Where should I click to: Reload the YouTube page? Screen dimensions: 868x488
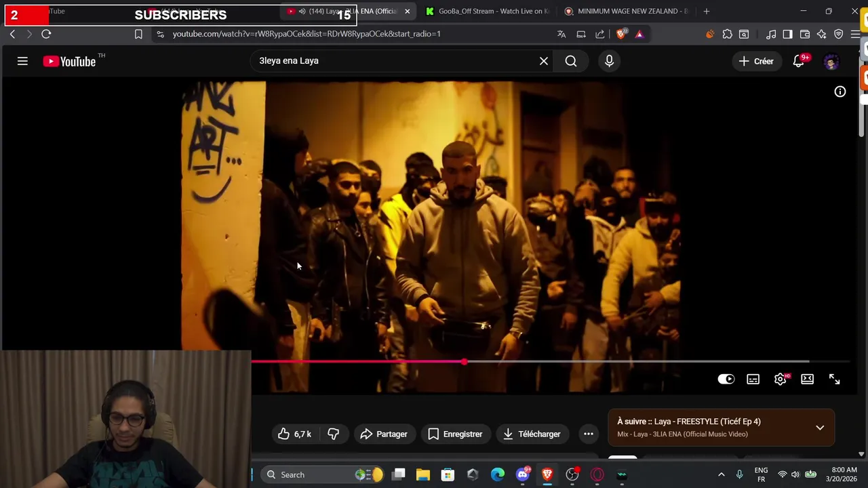click(x=46, y=34)
